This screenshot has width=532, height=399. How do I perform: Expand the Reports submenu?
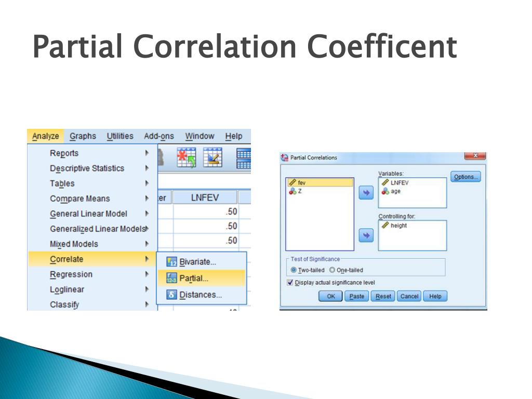click(x=92, y=153)
